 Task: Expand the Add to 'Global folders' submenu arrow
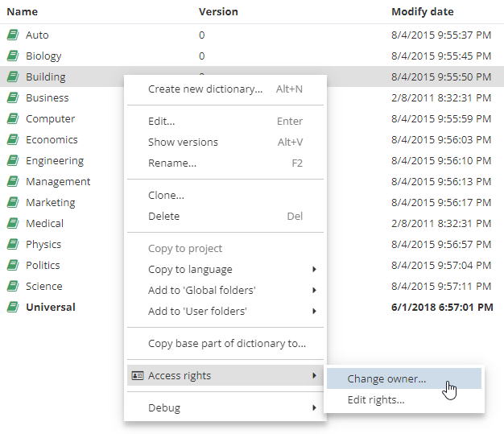point(314,291)
